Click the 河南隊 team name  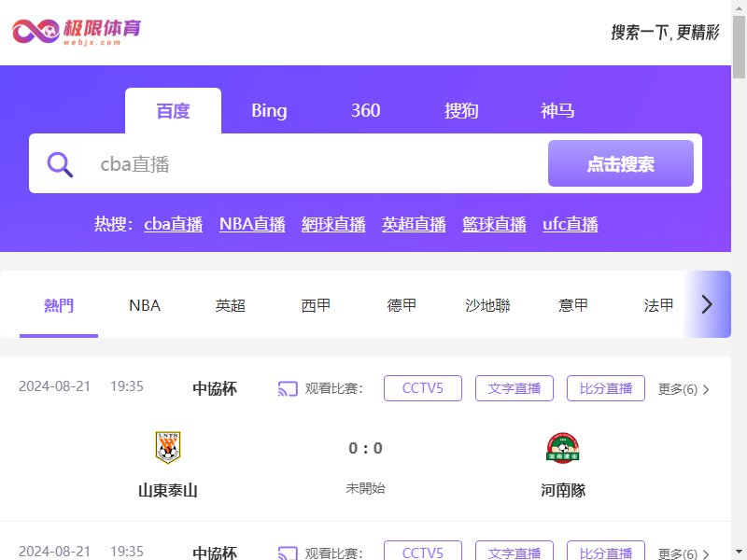pos(563,490)
